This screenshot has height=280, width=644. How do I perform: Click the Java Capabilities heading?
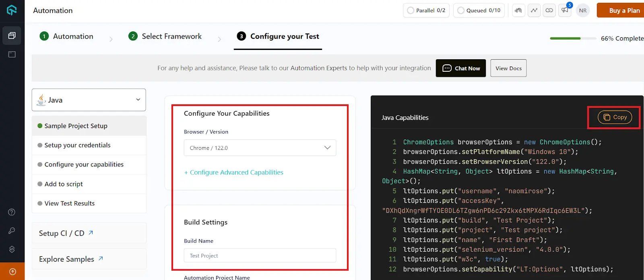click(x=405, y=118)
